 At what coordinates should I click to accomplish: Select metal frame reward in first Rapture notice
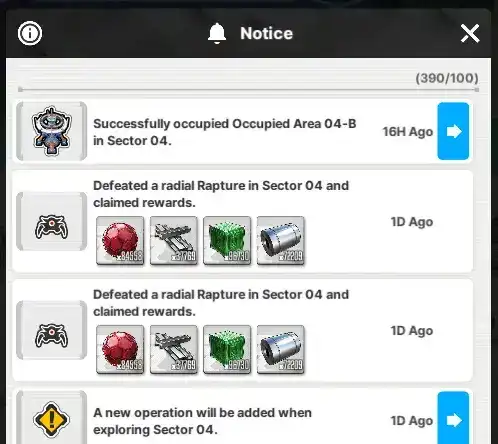click(174, 241)
